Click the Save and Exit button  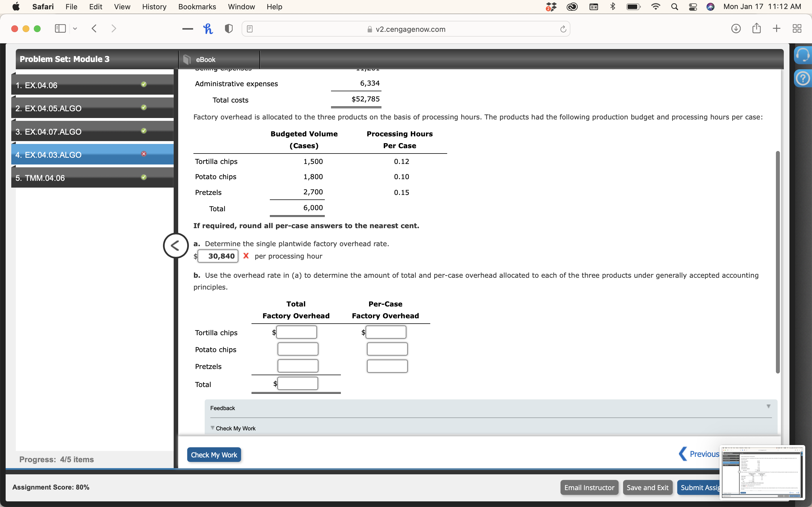click(x=647, y=487)
